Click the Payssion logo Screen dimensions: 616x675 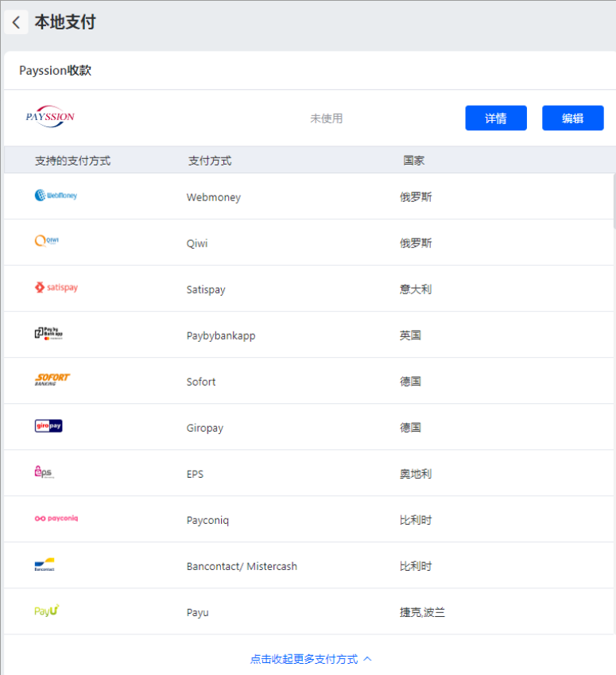pos(50,116)
